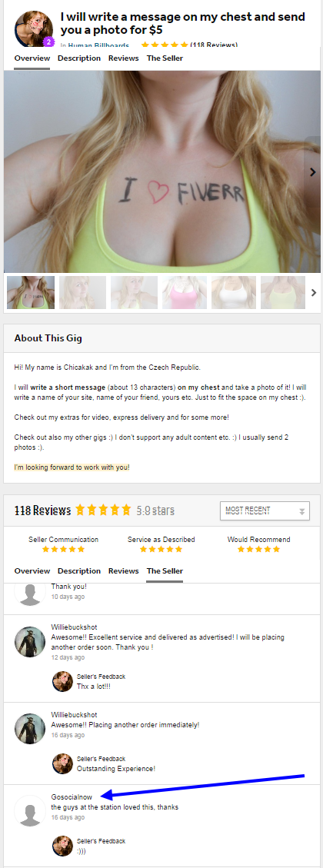Select the pink top thumbnail
The height and width of the screenshot is (868, 323).
point(185,292)
